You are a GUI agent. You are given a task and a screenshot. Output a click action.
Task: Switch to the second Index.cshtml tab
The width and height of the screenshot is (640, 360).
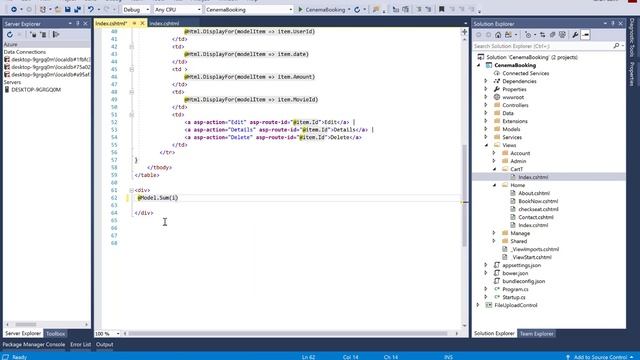pyautogui.click(x=164, y=23)
